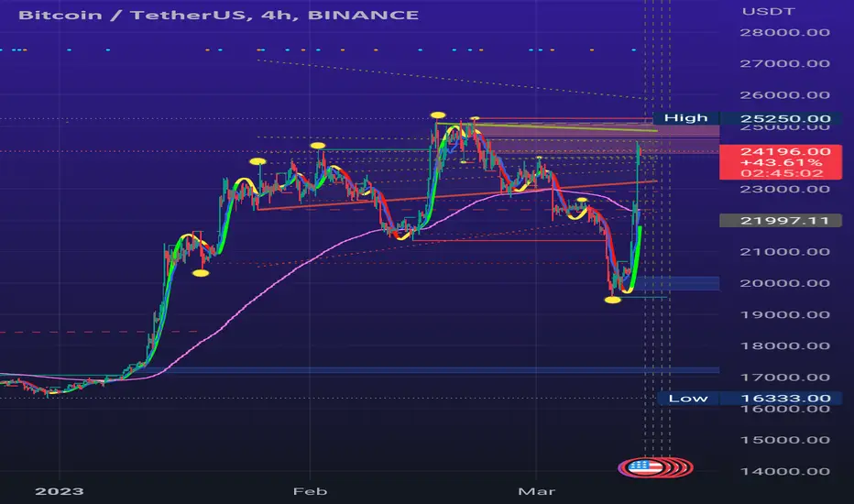
Task: Click the 16333.00 low price tag
Action: [785, 399]
